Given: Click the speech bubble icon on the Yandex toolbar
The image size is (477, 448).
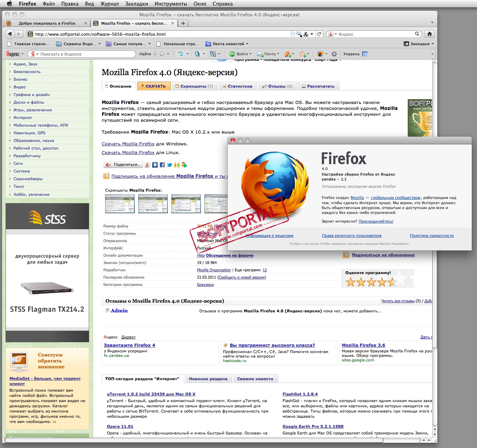Looking at the screenshot, I should click(162, 54).
